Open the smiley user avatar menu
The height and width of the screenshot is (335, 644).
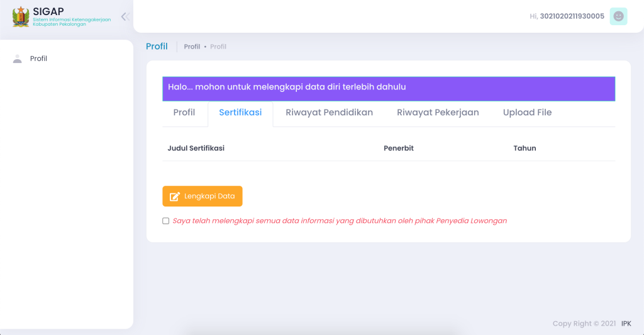(x=618, y=16)
